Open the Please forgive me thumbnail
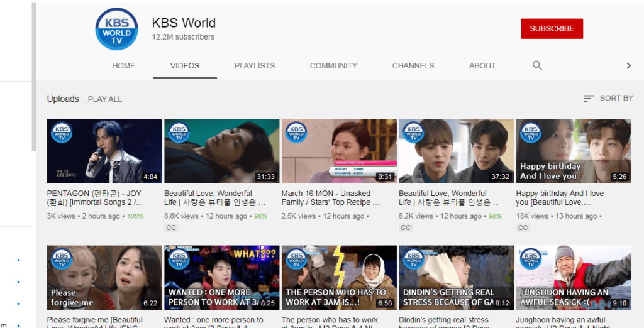Screen dimensions: 644x328 click(105, 278)
